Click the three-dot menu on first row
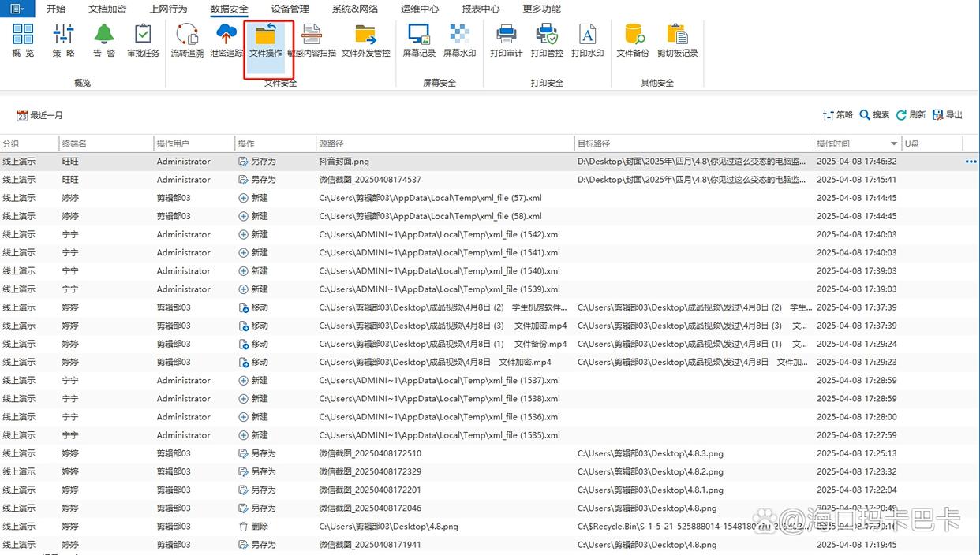The image size is (980, 555). click(970, 162)
